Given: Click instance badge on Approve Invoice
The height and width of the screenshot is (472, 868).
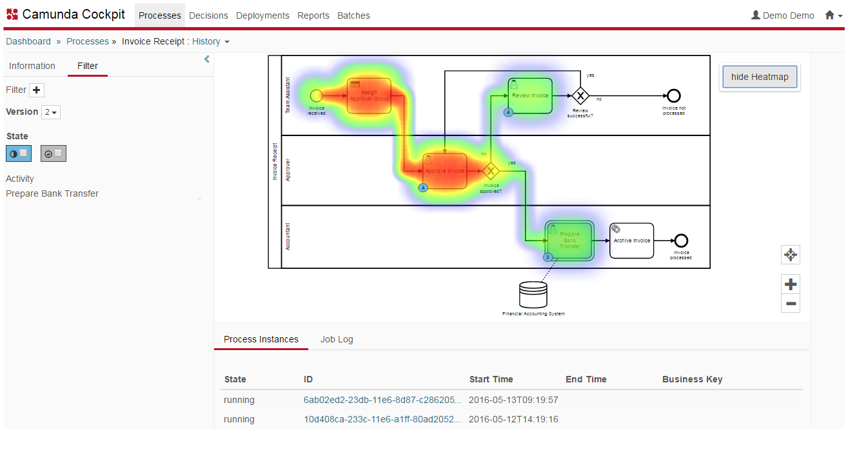Looking at the screenshot, I should 423,188.
